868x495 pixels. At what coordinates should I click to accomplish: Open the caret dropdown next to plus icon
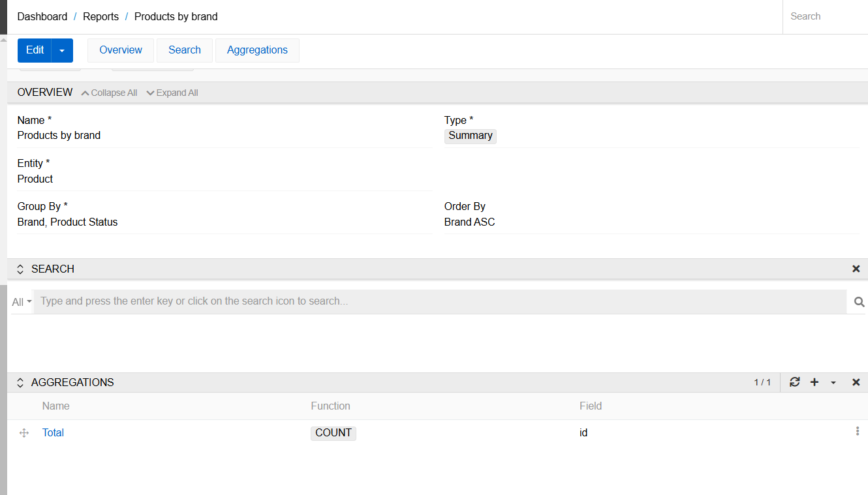833,383
